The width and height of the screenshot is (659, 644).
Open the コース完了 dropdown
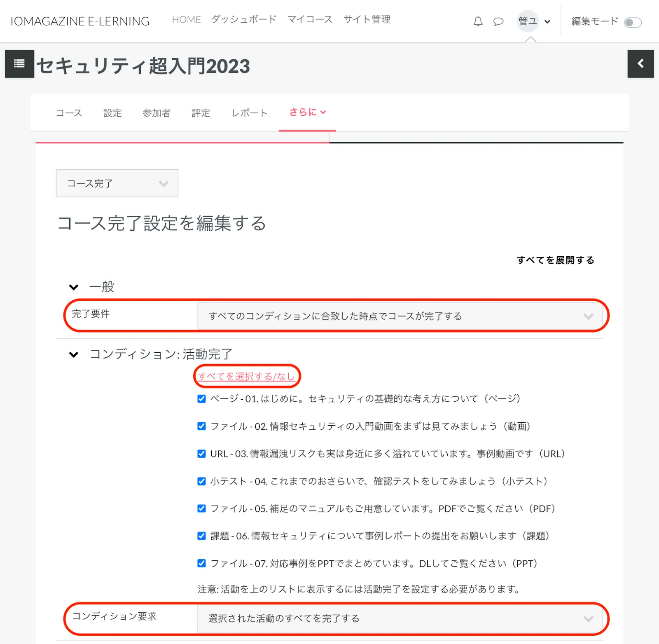point(117,183)
